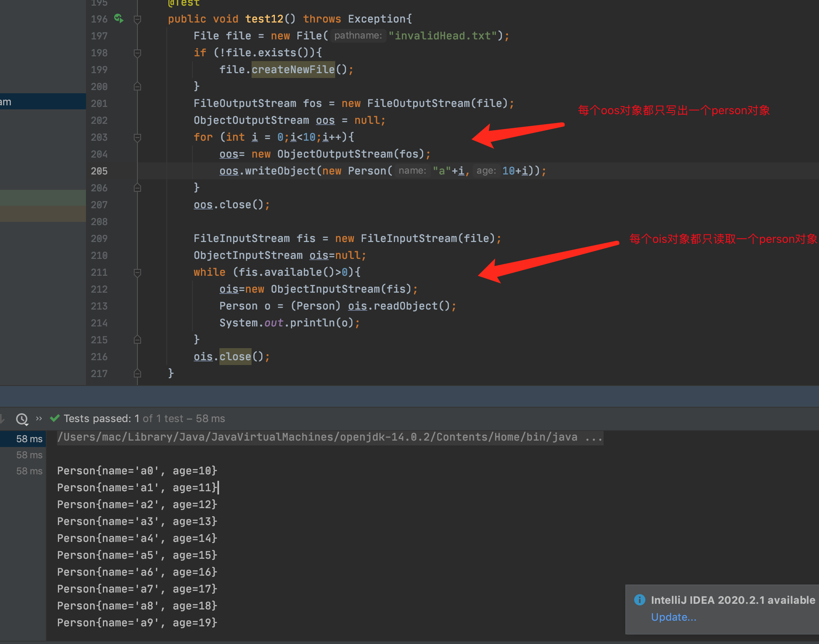Click the sort down-arrow icon in test toolbar
819x644 pixels.
(2, 419)
